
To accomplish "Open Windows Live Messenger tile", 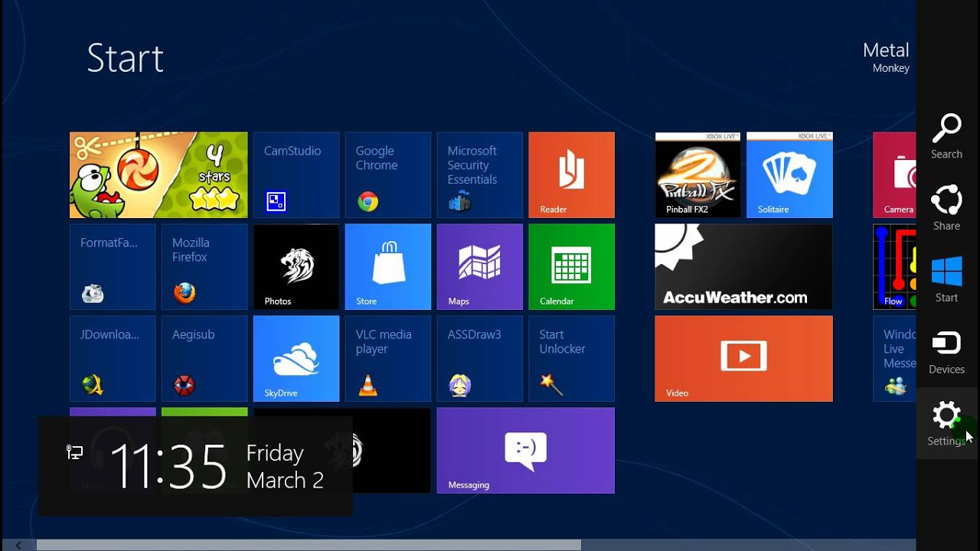I will tap(894, 359).
